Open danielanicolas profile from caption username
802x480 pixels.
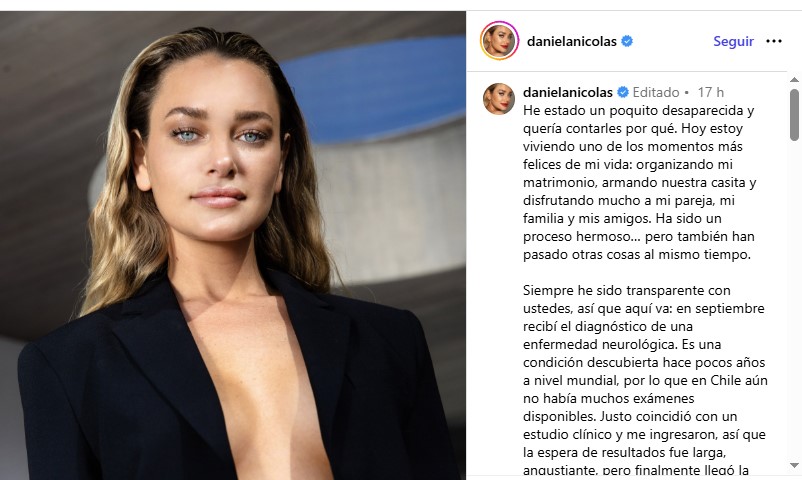click(568, 92)
